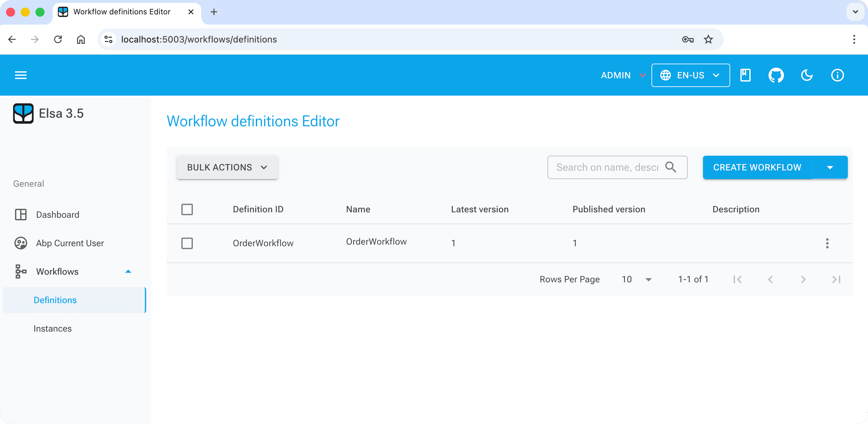Toggle dark mode moon icon
This screenshot has height=424, width=868.
807,75
